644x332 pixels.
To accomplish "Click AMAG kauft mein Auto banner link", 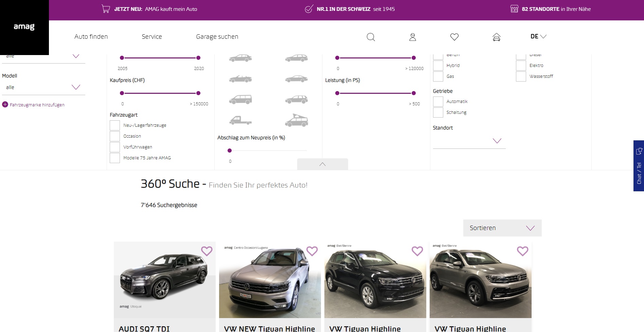I will [156, 9].
